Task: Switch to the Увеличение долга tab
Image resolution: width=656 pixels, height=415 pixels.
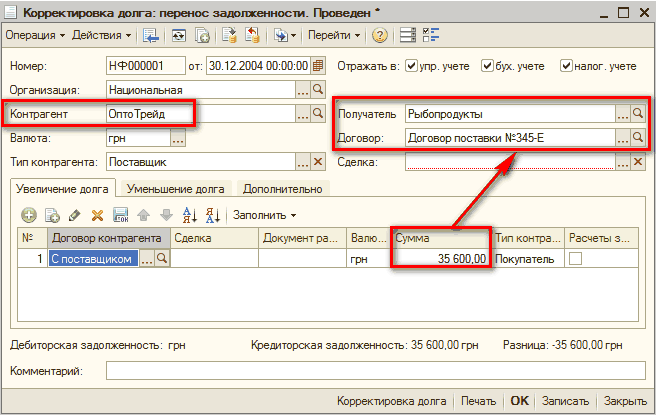Action: (x=62, y=189)
